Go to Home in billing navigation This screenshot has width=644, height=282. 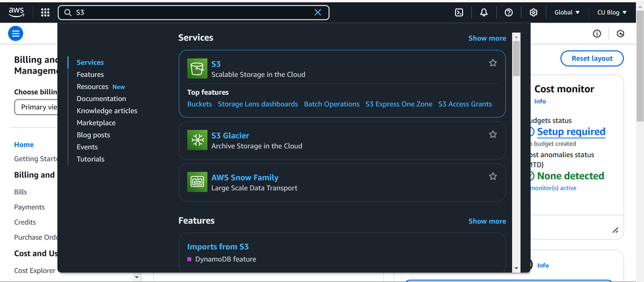tap(24, 144)
